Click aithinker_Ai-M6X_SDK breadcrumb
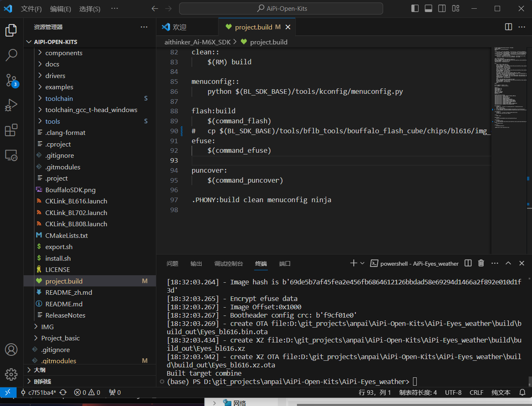This screenshot has height=406, width=532. (x=197, y=42)
